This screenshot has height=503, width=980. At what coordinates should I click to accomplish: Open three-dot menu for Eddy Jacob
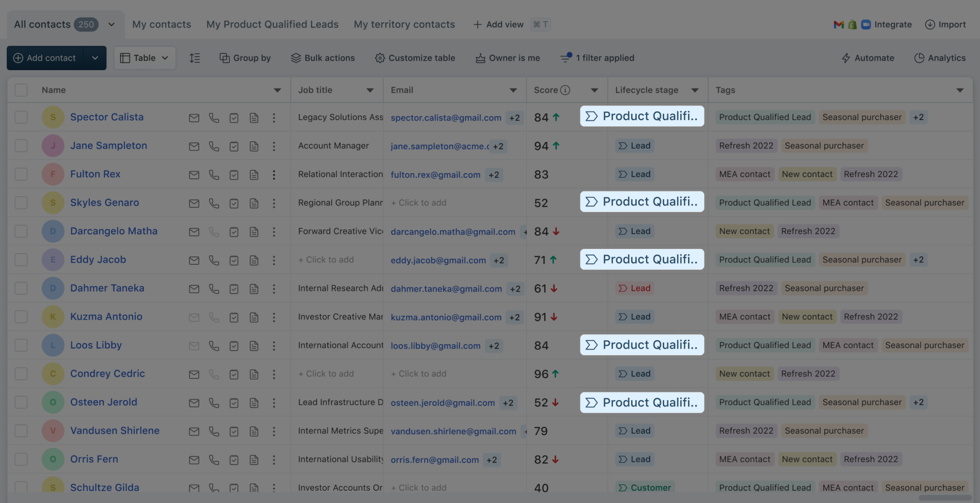pos(274,260)
